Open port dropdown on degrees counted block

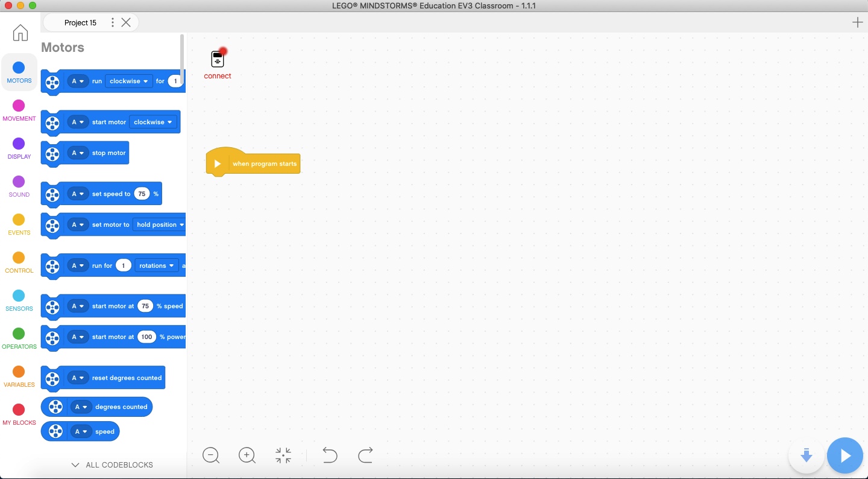coord(81,407)
